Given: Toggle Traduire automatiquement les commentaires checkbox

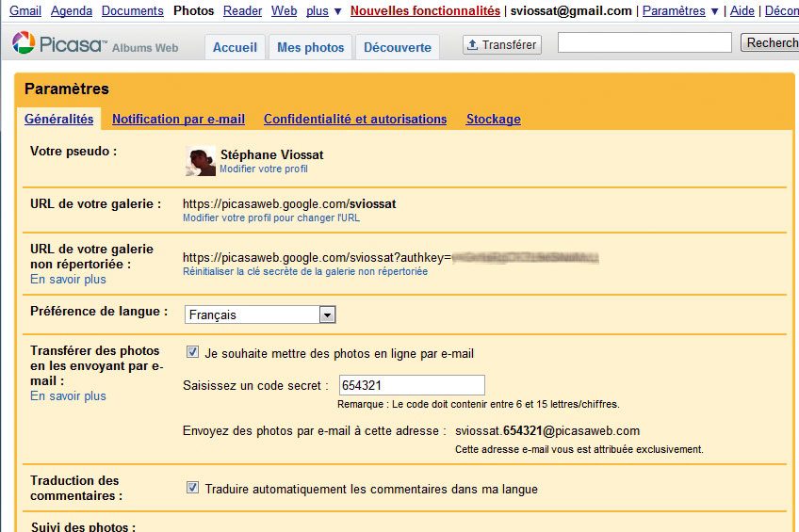Looking at the screenshot, I should pos(192,487).
